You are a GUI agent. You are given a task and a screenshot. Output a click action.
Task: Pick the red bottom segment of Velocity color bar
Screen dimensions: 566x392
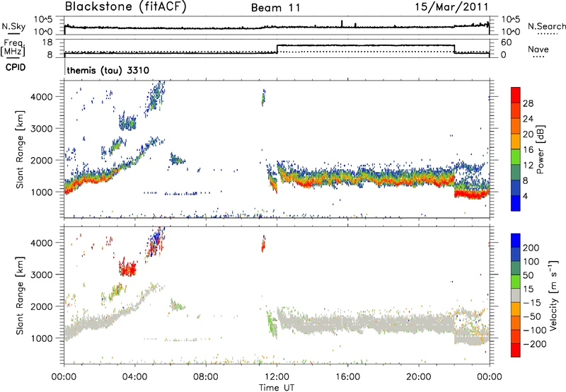[x=516, y=350]
